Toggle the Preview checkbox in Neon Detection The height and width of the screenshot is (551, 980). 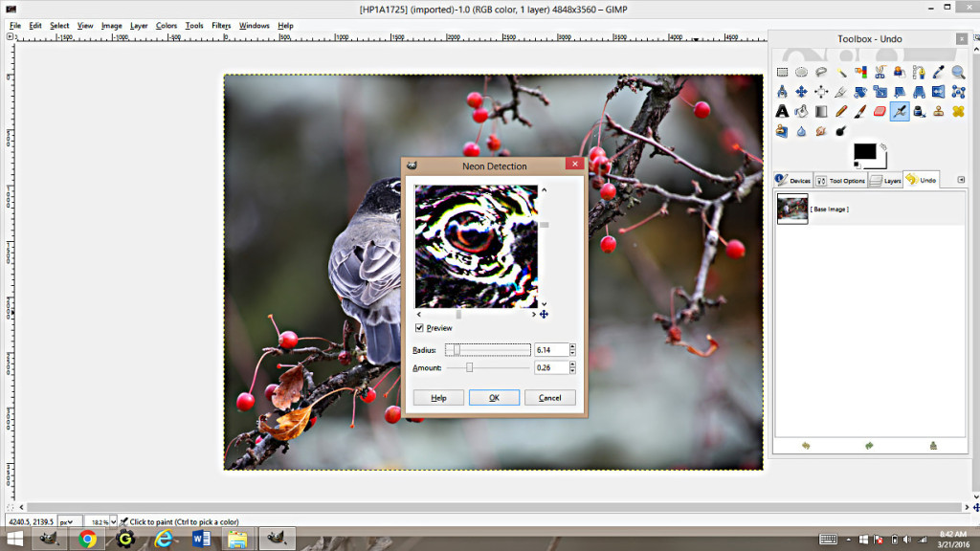tap(419, 327)
